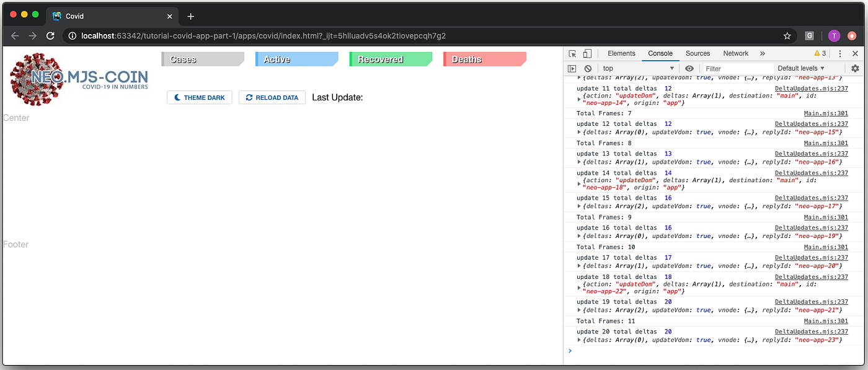
Task: Clear the console with the no-entry icon
Action: pyautogui.click(x=587, y=68)
